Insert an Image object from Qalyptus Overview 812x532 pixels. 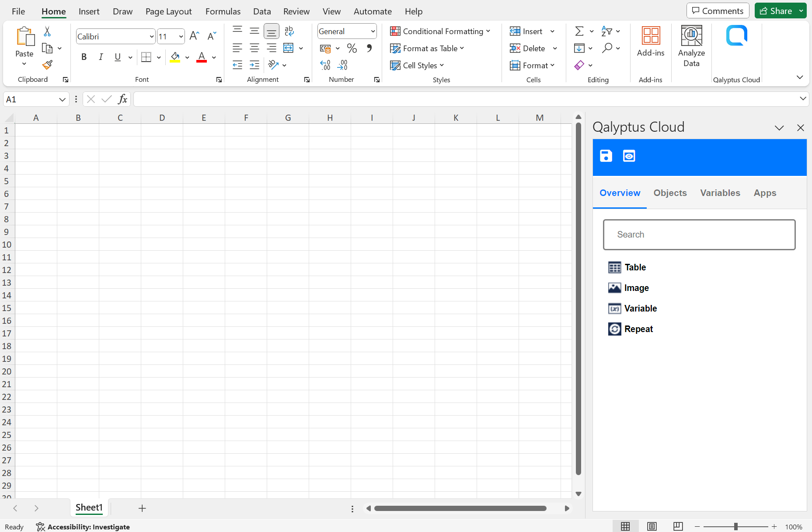tap(636, 287)
